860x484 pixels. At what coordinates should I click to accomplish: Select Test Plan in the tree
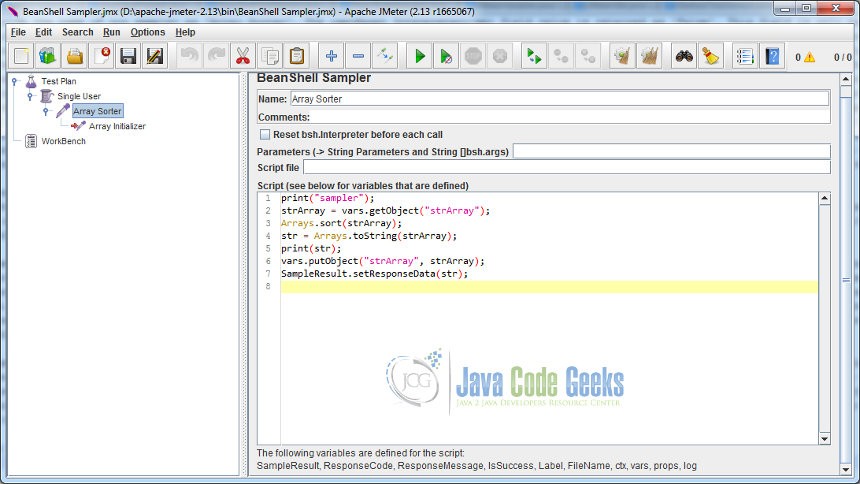(59, 81)
